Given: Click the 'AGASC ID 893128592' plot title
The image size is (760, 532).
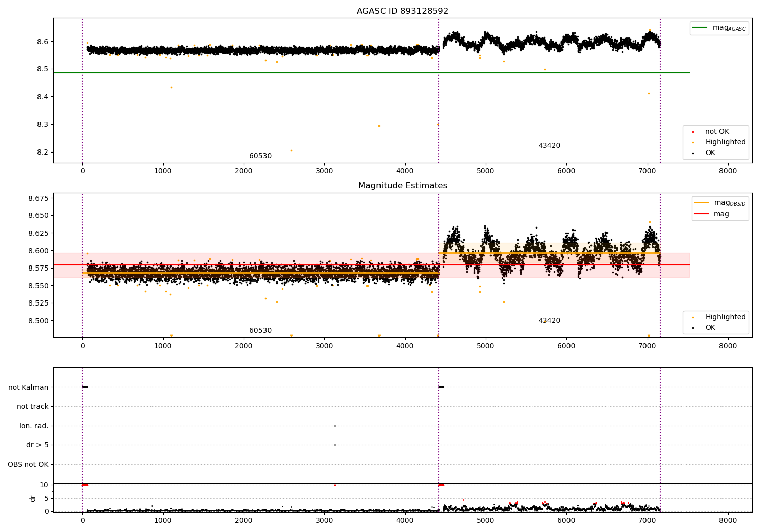Looking at the screenshot, I should (403, 11).
